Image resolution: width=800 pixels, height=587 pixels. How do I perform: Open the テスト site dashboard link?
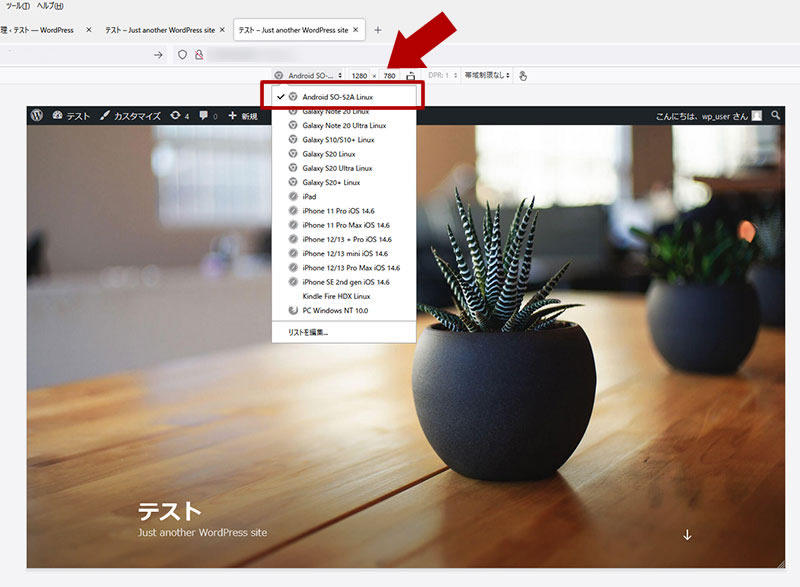71,116
